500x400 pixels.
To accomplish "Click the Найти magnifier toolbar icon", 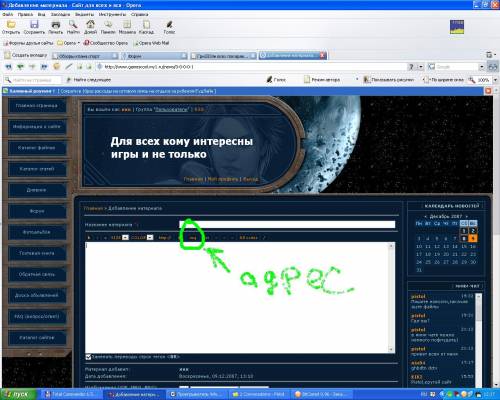I will click(73, 24).
